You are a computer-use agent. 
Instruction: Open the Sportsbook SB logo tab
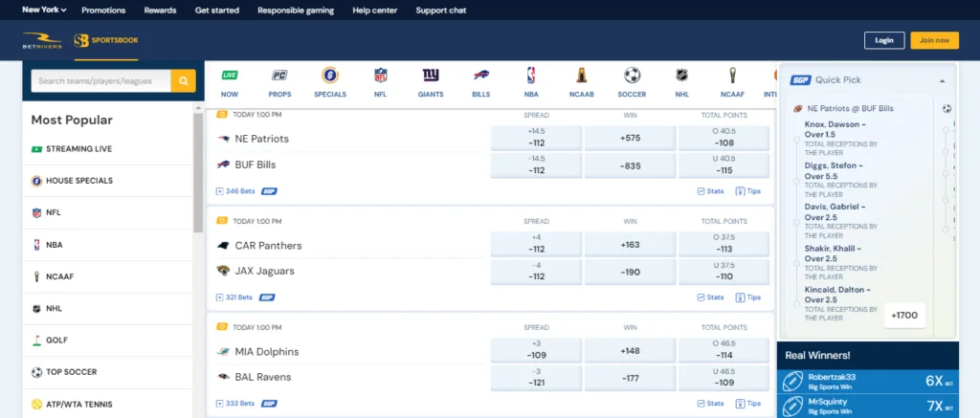point(106,40)
